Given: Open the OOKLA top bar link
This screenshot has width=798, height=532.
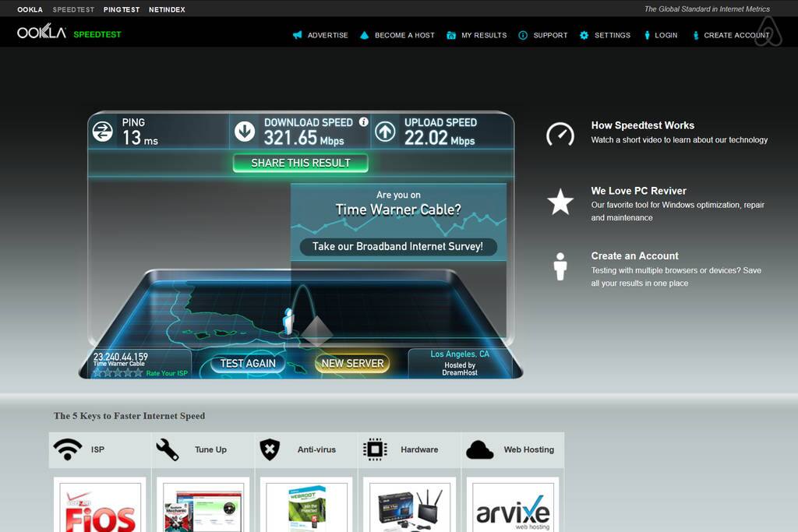Looking at the screenshot, I should point(30,9).
